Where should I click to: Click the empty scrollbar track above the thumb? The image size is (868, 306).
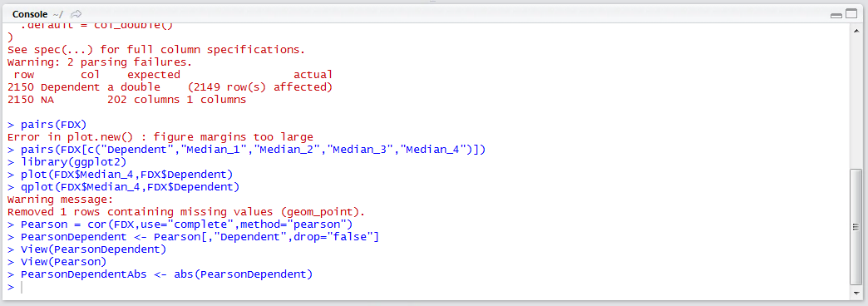click(x=856, y=103)
